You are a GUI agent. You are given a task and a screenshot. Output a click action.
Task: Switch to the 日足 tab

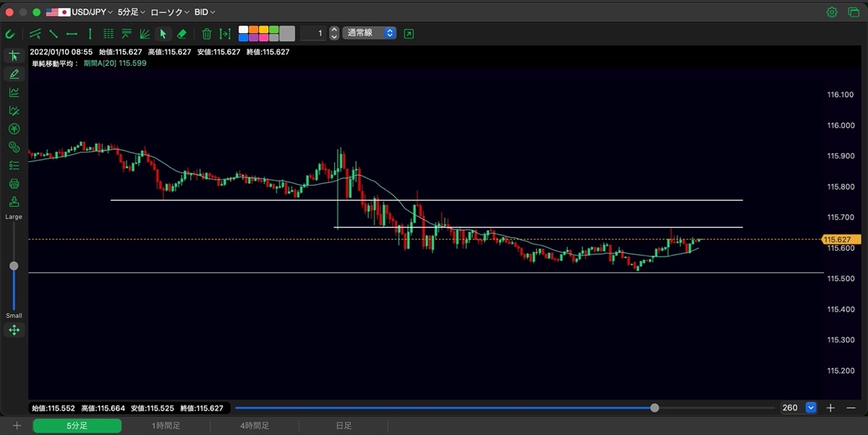(x=344, y=426)
